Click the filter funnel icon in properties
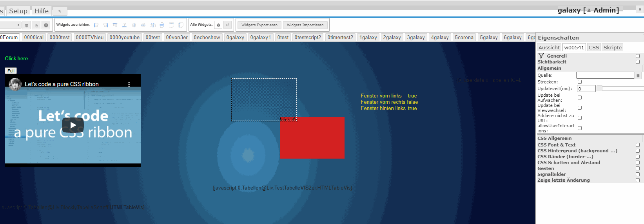The height and width of the screenshot is (224, 644). pyautogui.click(x=541, y=56)
